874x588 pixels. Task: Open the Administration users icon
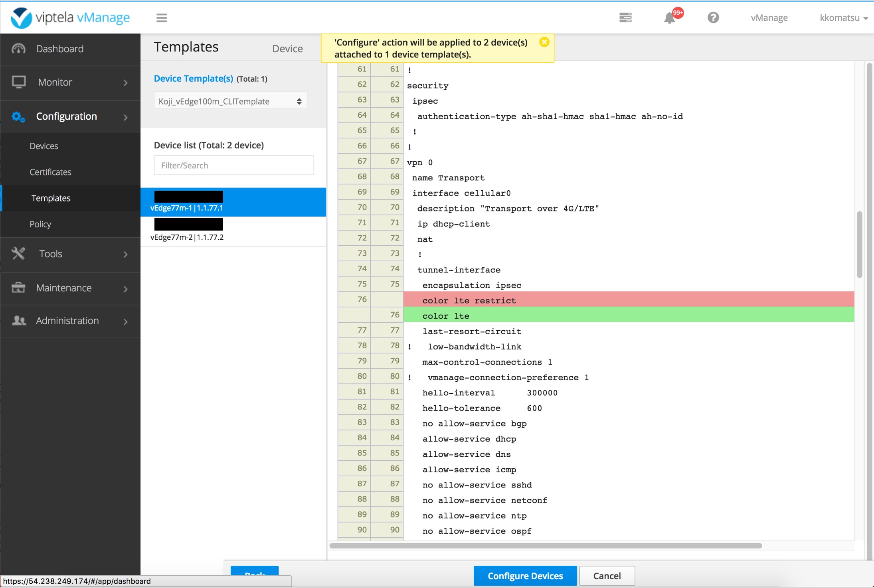tap(18, 320)
